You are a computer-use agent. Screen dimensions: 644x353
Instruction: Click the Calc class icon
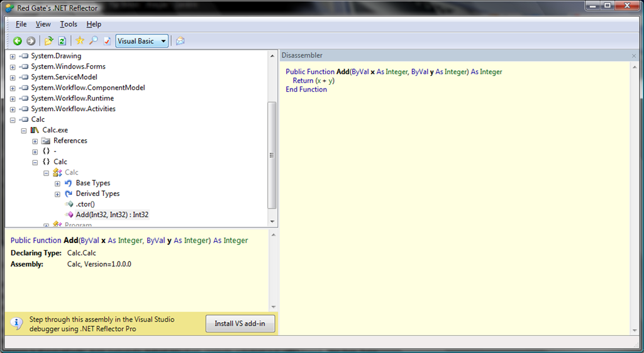pyautogui.click(x=57, y=172)
